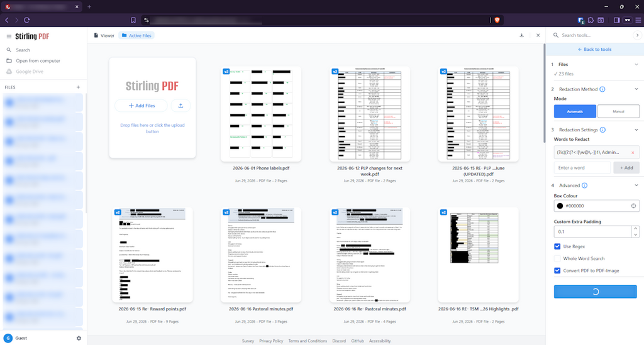Click the #000000 colour value field

[x=596, y=206]
